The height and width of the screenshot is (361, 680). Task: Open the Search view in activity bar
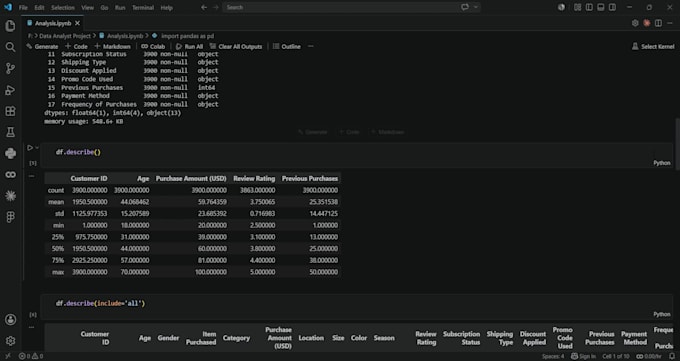10,47
